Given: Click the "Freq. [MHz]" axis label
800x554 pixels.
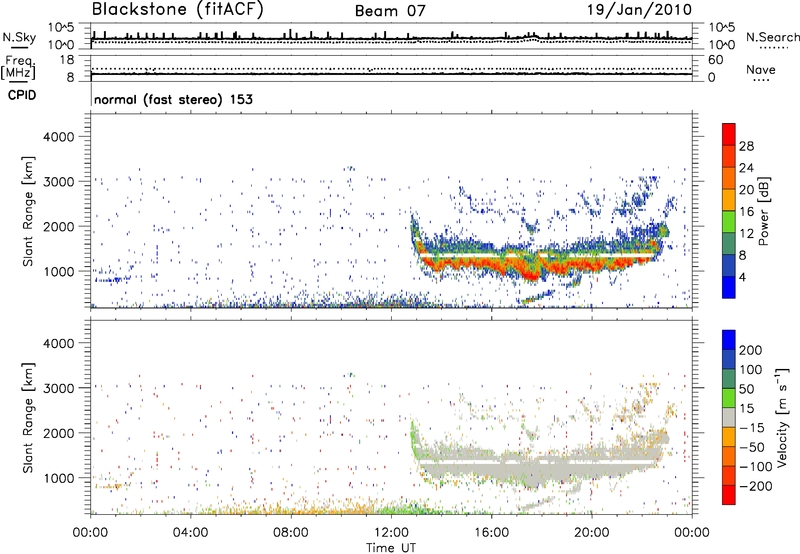Looking at the screenshot, I should (x=19, y=68).
